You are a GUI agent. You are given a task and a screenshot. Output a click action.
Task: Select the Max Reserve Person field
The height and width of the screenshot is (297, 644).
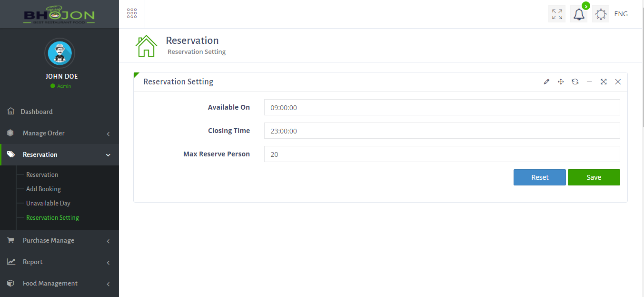coord(442,154)
